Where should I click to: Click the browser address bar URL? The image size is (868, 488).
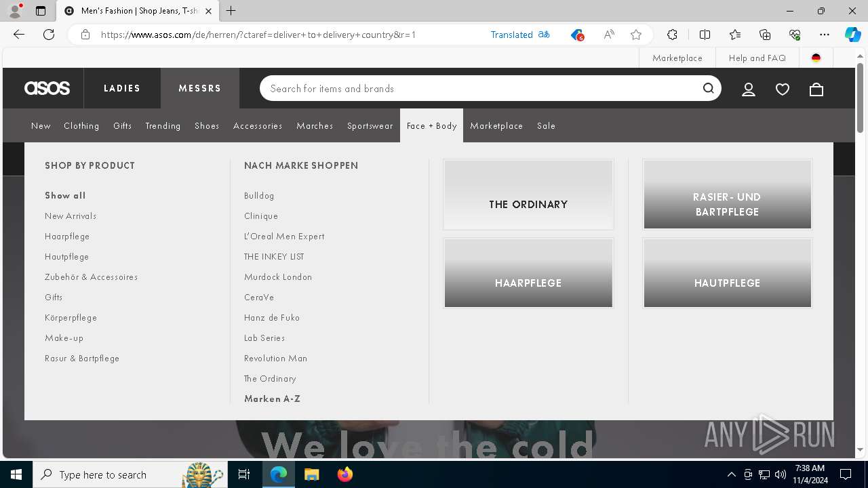pos(258,35)
